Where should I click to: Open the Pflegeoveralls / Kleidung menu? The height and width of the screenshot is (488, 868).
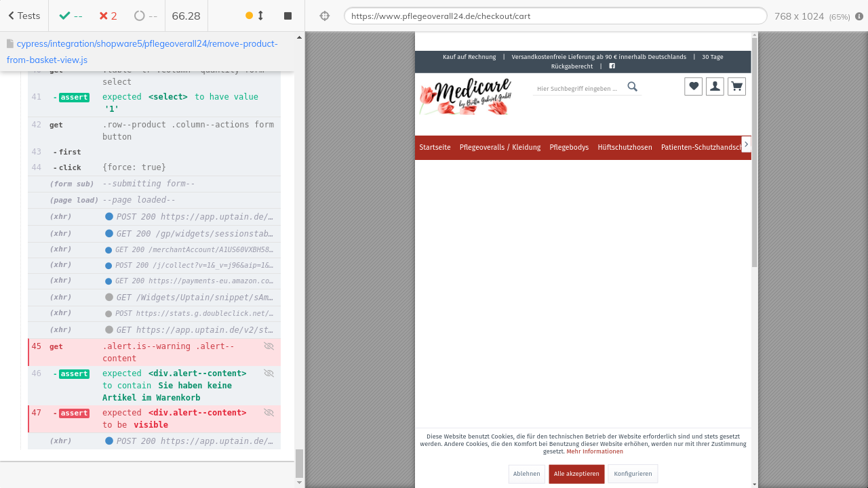(x=500, y=147)
